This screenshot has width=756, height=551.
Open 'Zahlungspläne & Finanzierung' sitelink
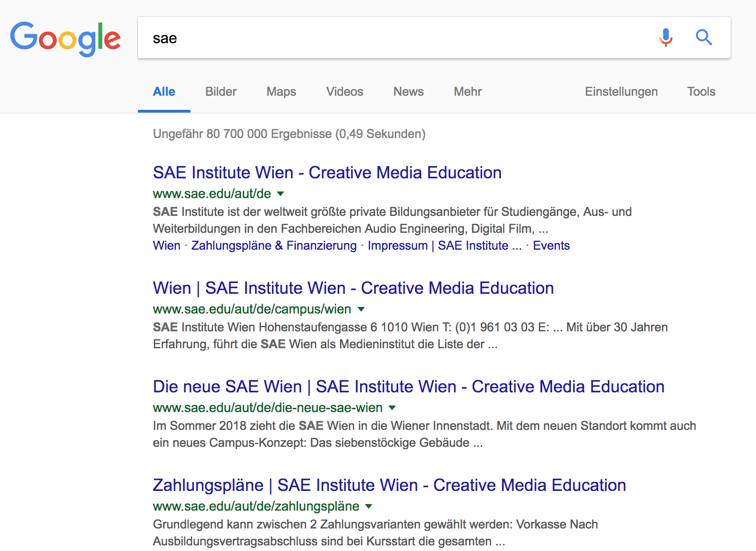(274, 245)
